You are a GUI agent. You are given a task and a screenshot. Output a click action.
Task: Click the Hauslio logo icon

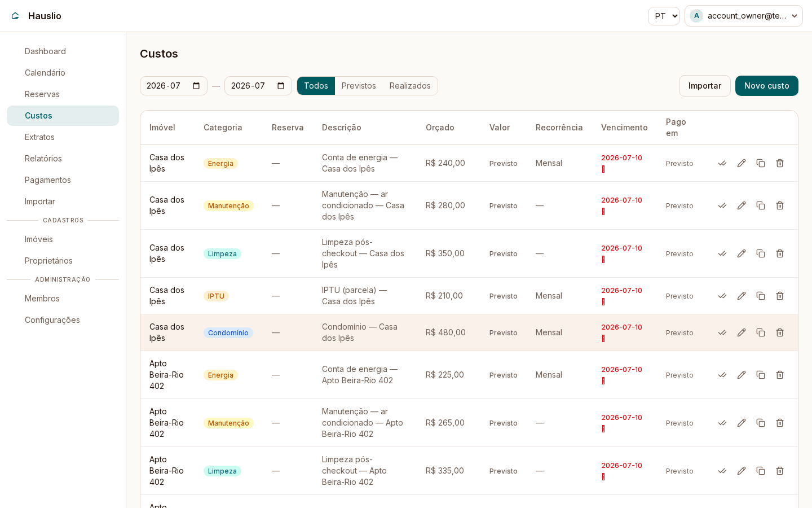[15, 16]
